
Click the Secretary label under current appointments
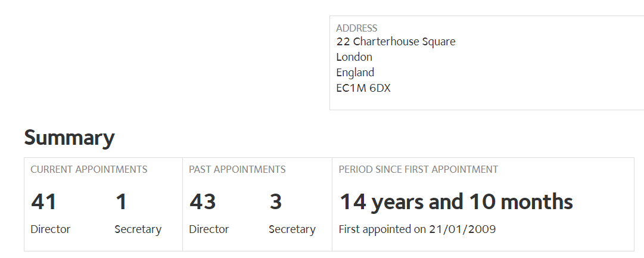(x=138, y=229)
